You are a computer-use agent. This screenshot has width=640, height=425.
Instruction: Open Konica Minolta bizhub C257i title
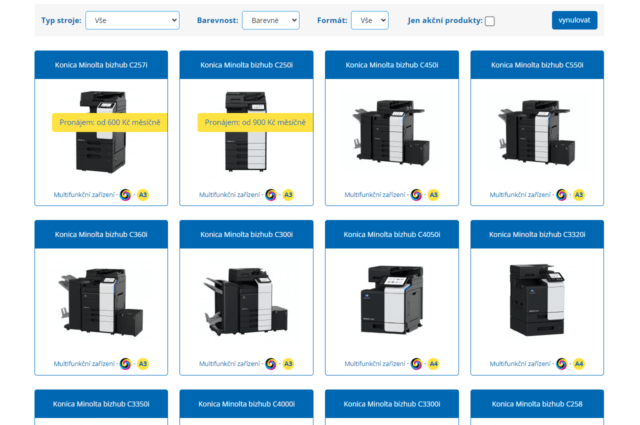coord(101,65)
